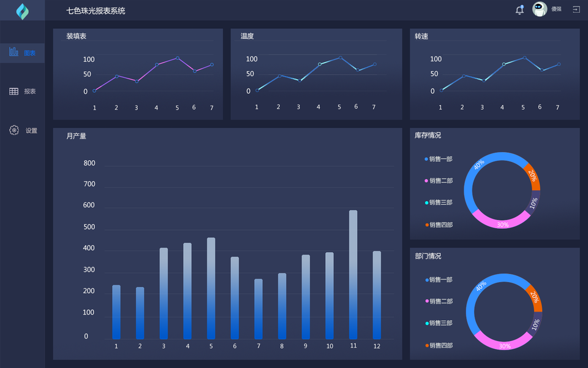
Task: Toggle 销售二部 legend in 库存情况
Action: coord(439,180)
